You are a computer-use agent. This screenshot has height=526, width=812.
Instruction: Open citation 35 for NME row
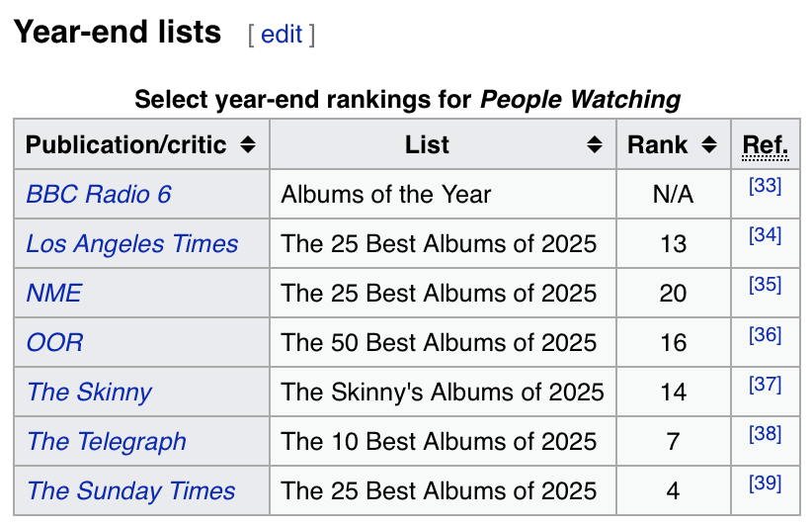click(x=765, y=285)
